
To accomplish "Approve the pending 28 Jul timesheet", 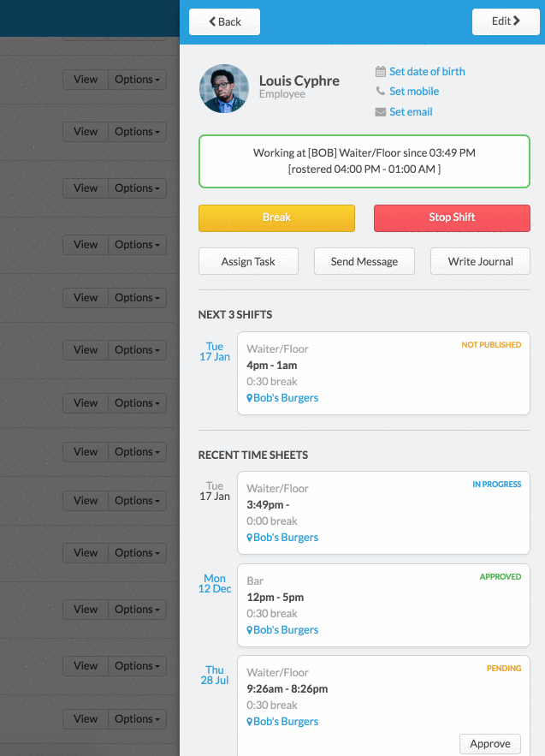I will (x=490, y=744).
